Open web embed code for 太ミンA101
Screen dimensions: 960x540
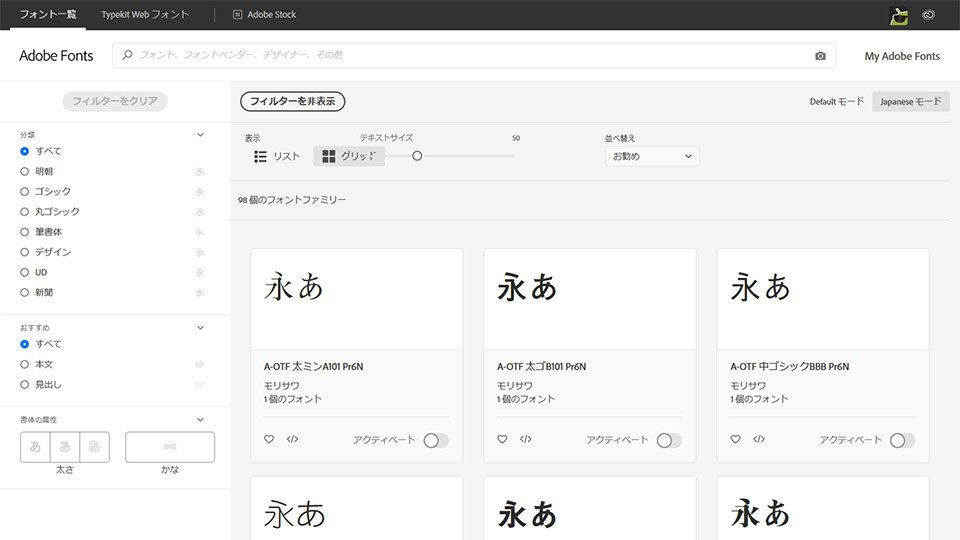293,439
